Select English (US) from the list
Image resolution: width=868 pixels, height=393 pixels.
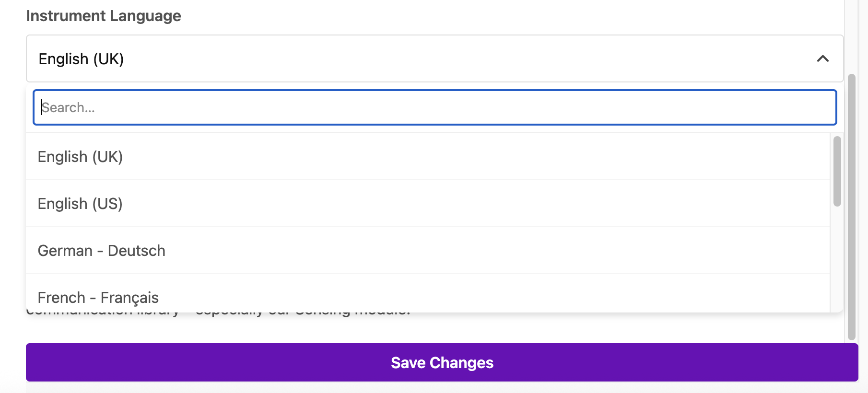point(80,204)
